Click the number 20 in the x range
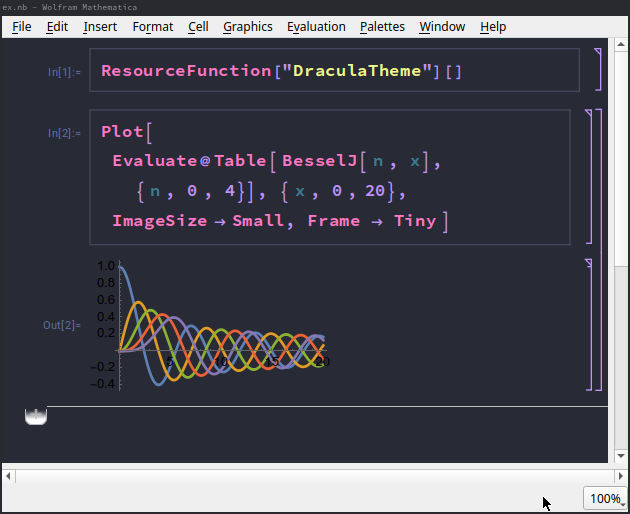The image size is (630, 514). [375, 191]
